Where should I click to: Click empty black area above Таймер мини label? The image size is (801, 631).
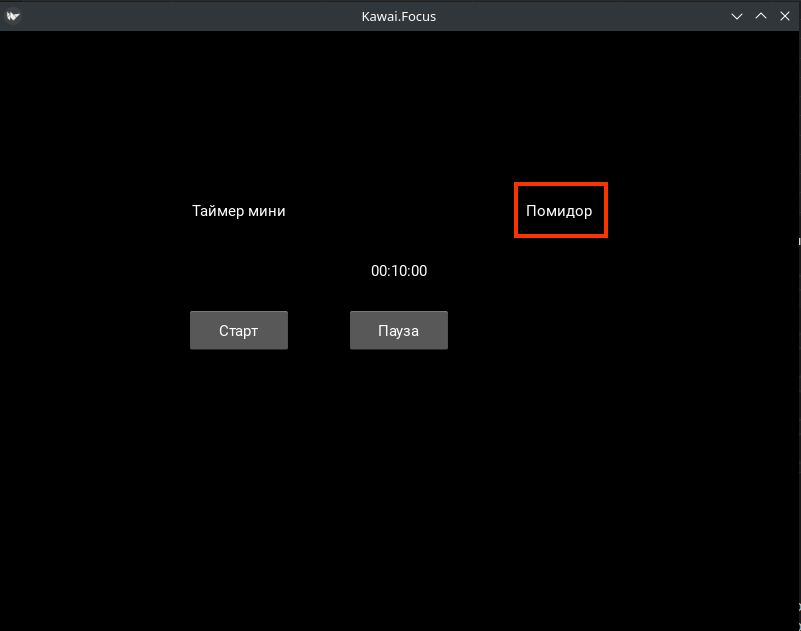click(x=238, y=120)
